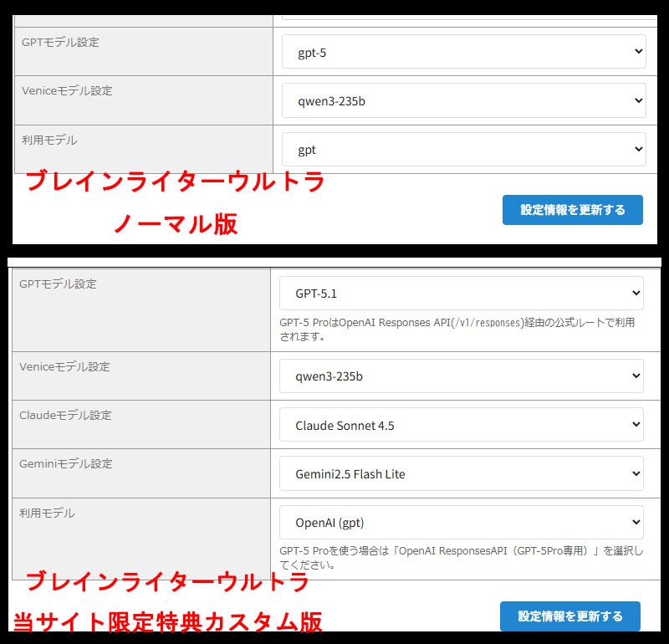Click the OpenAI Responses API help text
Viewport: 669px width, 644px height.
tap(457, 329)
